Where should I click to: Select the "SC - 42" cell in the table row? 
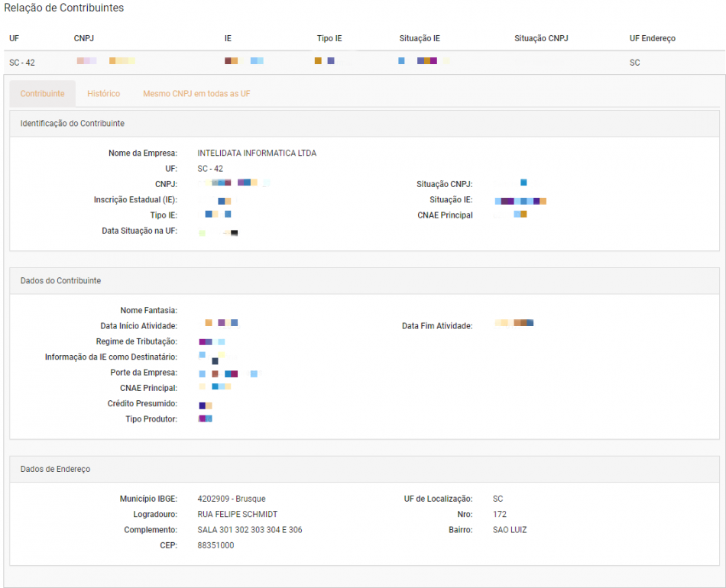22,63
